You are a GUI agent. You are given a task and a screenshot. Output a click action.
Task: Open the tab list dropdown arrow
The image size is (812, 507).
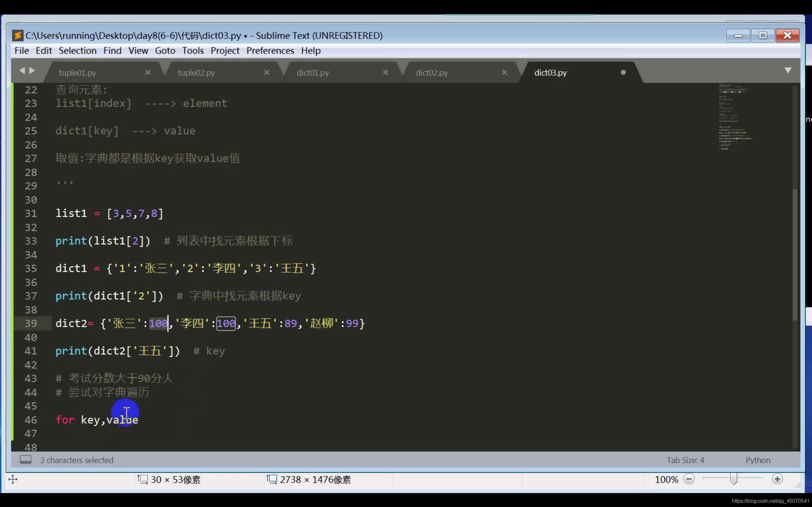tap(788, 70)
